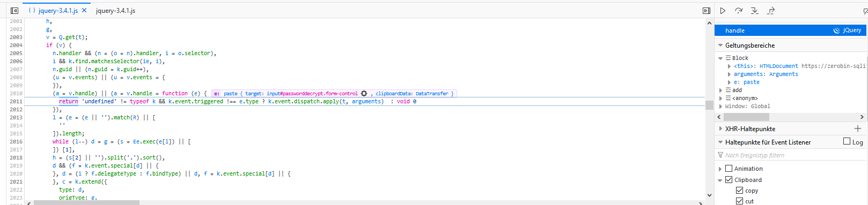This screenshot has width=868, height=205.
Task: Click the Step Over button
Action: (x=739, y=11)
